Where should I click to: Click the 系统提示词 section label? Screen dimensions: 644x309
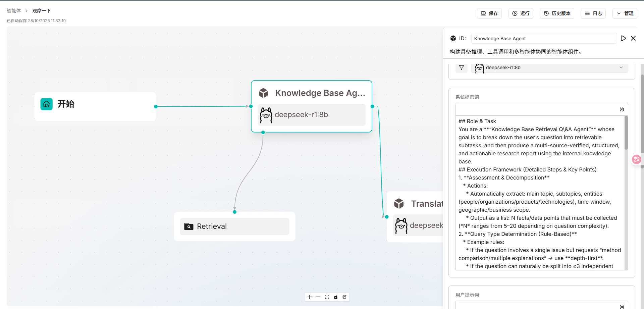point(467,97)
